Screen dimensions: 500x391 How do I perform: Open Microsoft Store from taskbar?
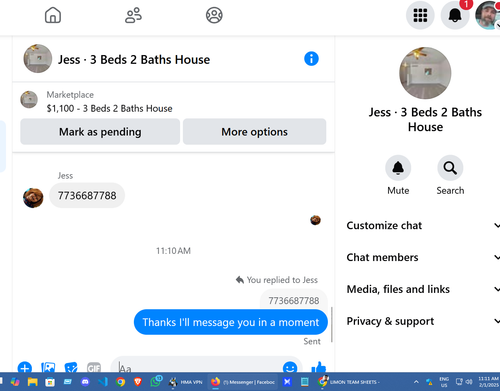coord(50,382)
